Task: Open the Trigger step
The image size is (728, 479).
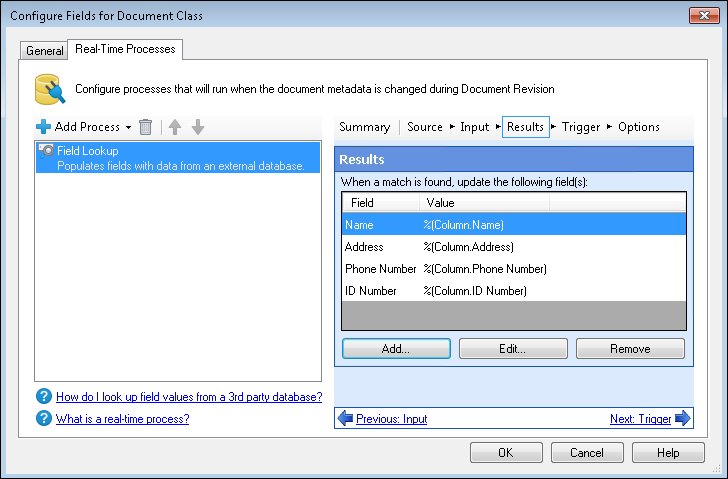Action: (581, 127)
